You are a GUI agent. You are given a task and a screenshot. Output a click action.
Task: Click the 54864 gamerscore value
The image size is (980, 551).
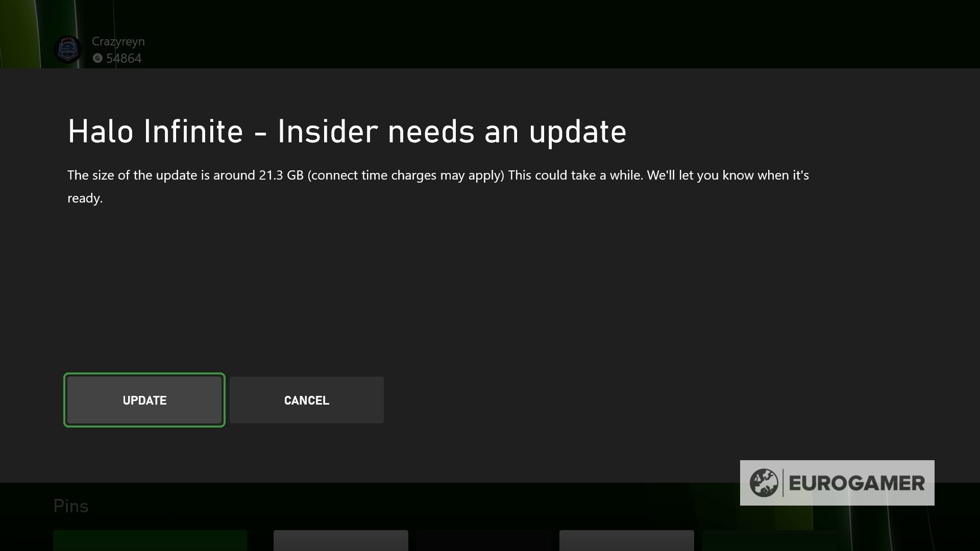click(x=124, y=58)
